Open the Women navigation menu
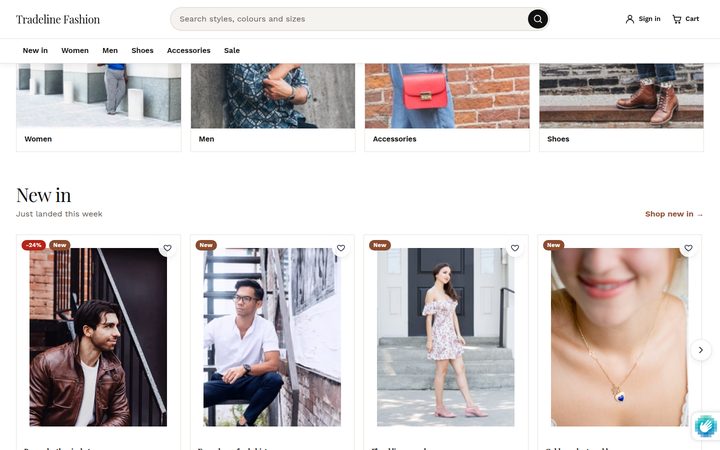Image resolution: width=720 pixels, height=450 pixels. click(75, 51)
